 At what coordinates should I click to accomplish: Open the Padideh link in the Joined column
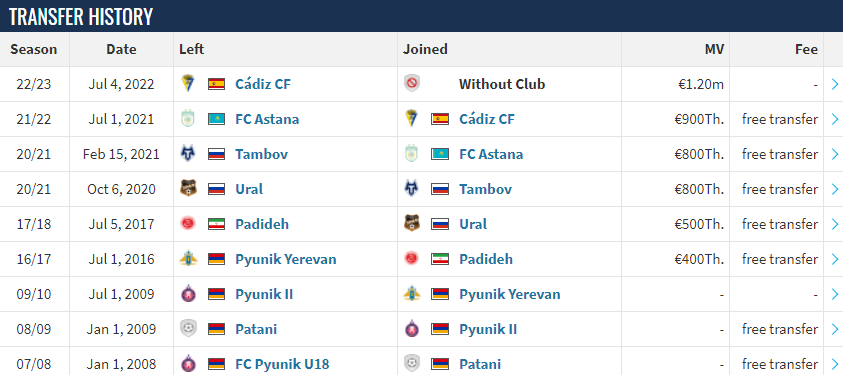click(x=486, y=259)
